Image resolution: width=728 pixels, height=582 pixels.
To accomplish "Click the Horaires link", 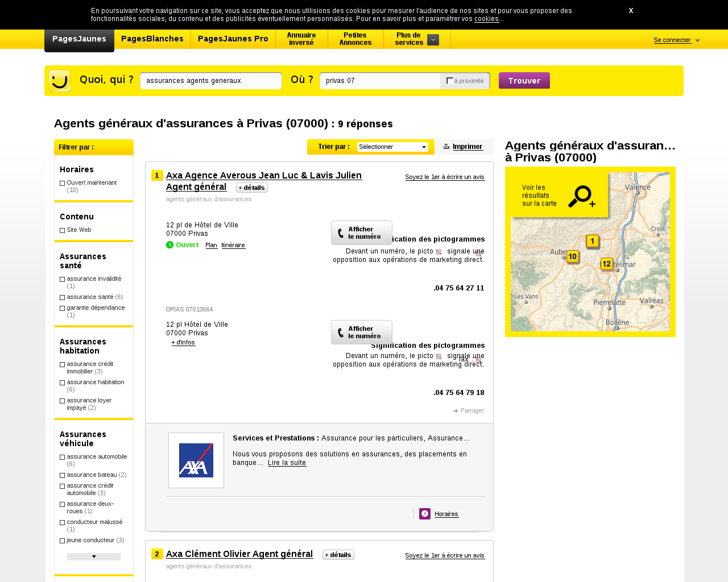I will point(446,514).
